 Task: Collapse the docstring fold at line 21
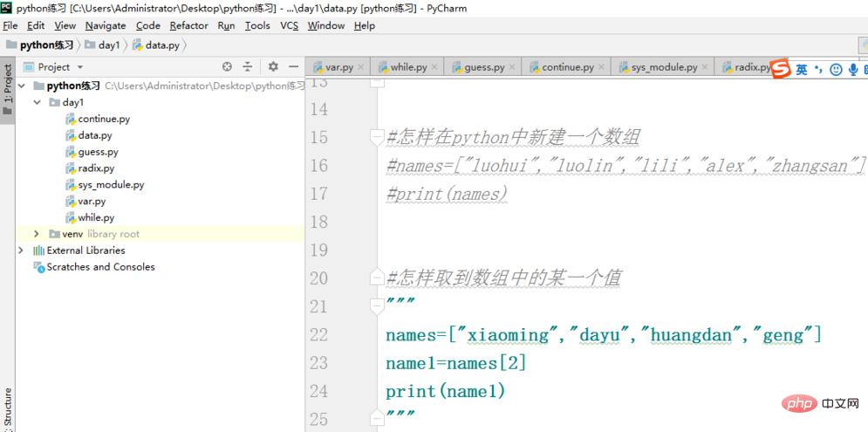378,305
